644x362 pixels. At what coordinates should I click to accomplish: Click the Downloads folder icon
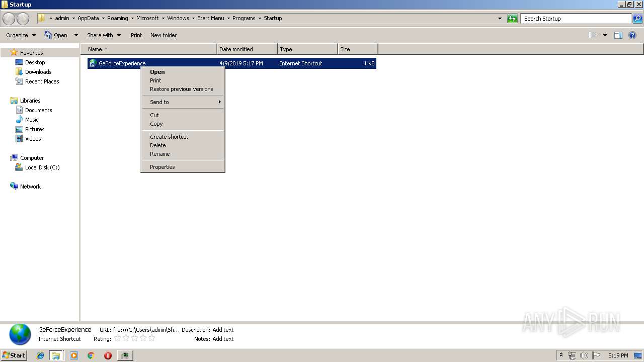pos(19,72)
